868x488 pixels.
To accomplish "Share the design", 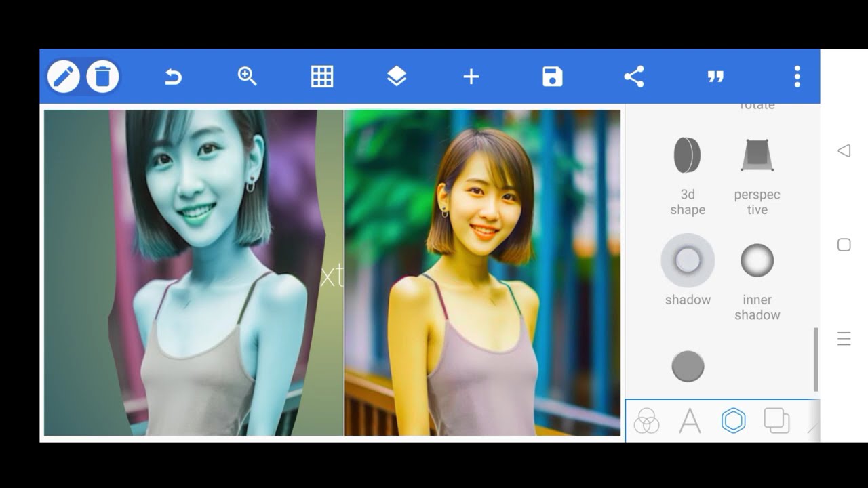I will [x=634, y=77].
